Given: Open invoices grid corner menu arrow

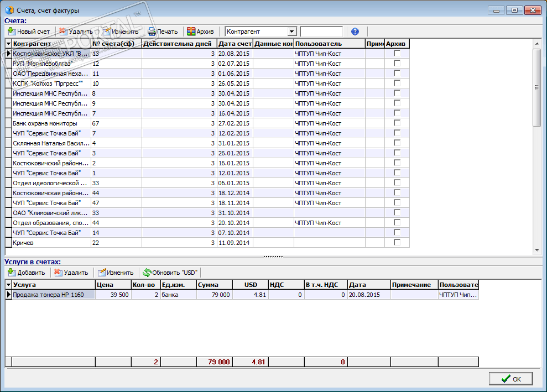Looking at the screenshot, I should 9,44.
